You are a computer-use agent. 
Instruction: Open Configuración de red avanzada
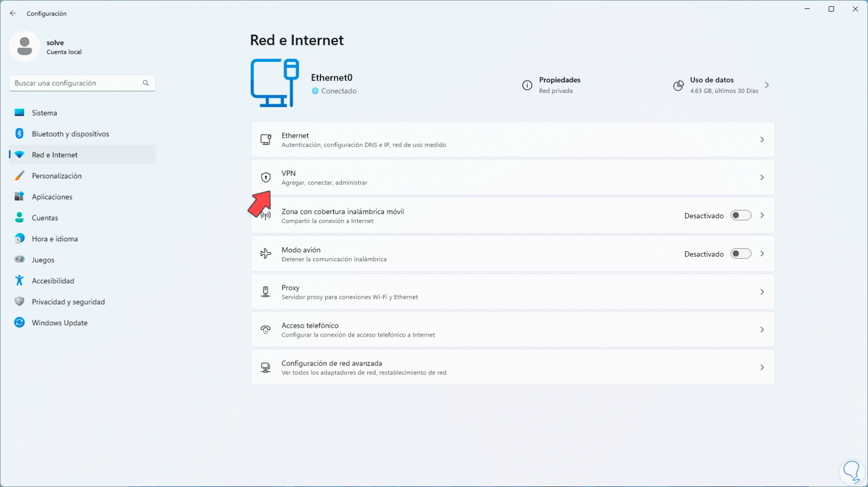tap(513, 368)
